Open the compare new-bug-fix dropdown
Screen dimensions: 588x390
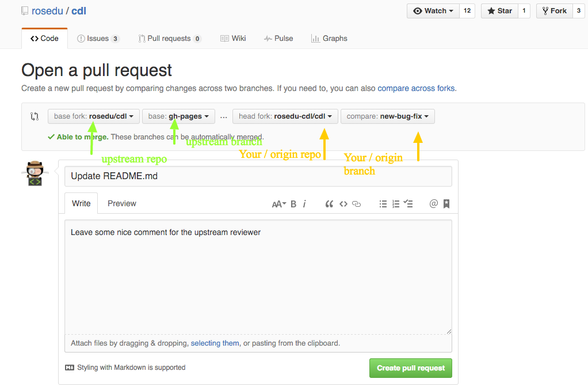[x=388, y=116]
